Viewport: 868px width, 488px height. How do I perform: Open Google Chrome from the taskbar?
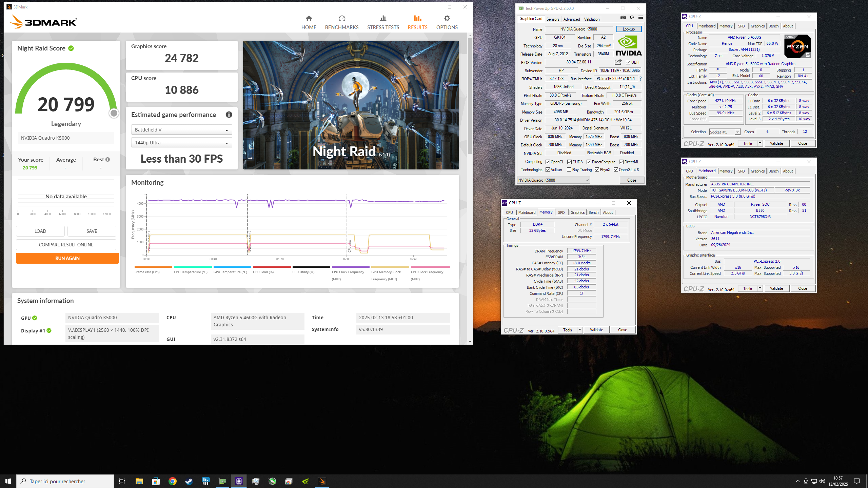click(172, 481)
